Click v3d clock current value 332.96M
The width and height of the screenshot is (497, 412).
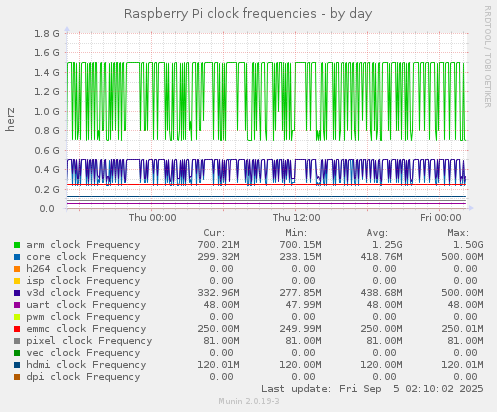218,293
